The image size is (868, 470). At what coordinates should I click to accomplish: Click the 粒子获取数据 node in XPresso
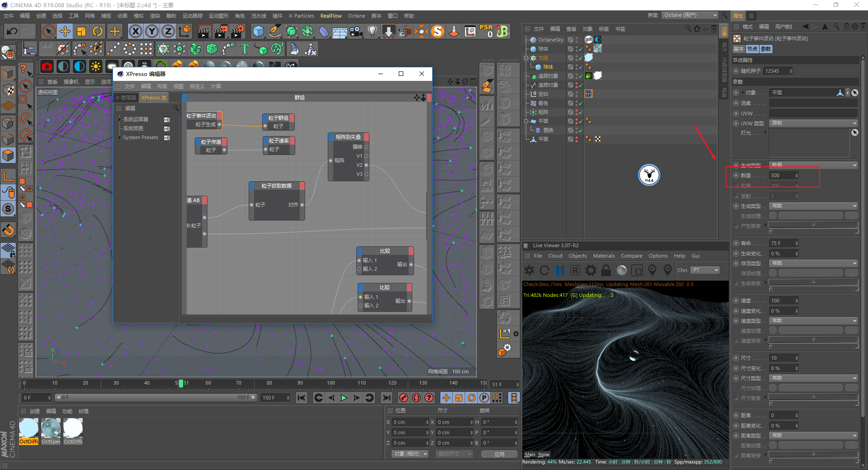click(x=277, y=201)
